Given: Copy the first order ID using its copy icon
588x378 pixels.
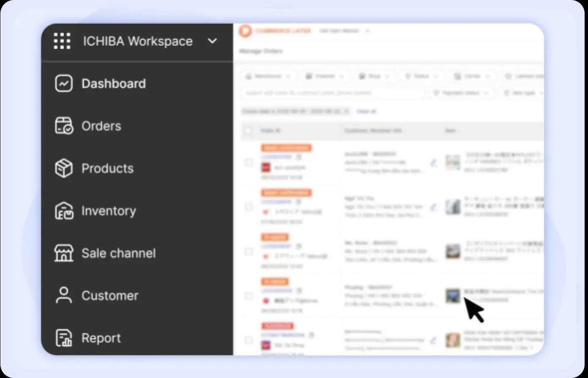Looking at the screenshot, I should (299, 156).
